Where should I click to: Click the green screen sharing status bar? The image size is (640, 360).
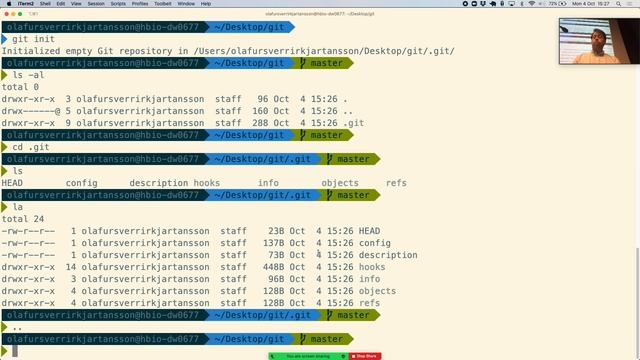click(309, 356)
